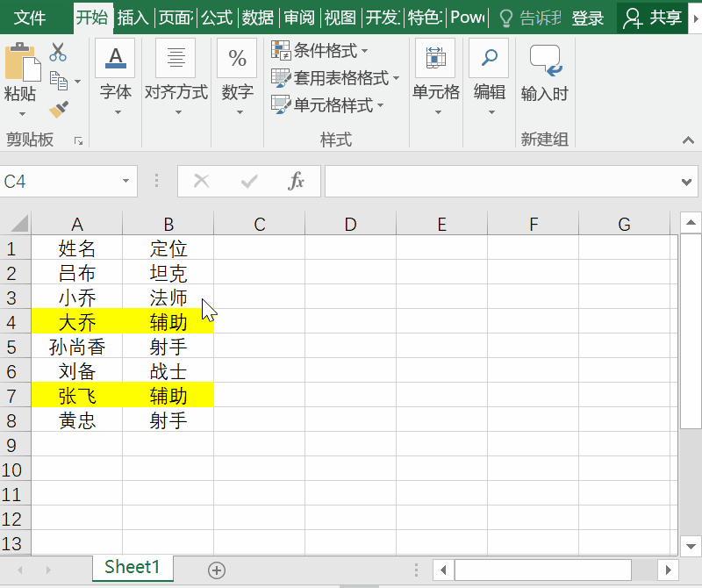
Task: Click vertical scrollbar up arrow
Action: tap(691, 223)
